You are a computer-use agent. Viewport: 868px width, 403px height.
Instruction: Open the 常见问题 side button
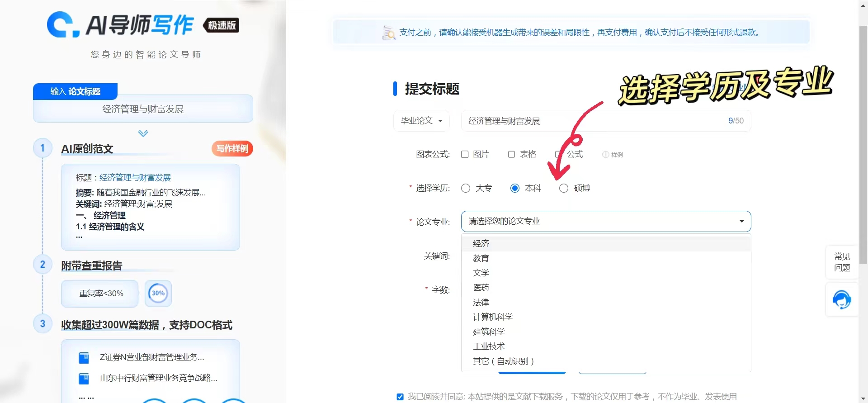842,262
